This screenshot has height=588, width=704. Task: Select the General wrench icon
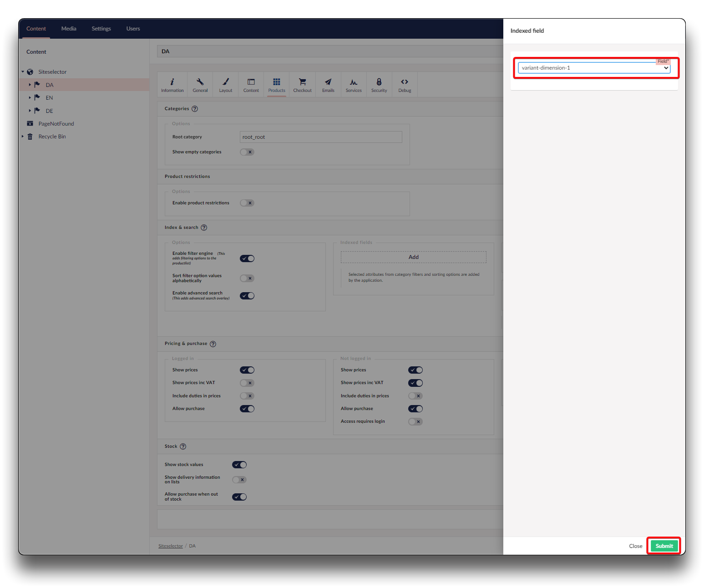[x=200, y=82]
